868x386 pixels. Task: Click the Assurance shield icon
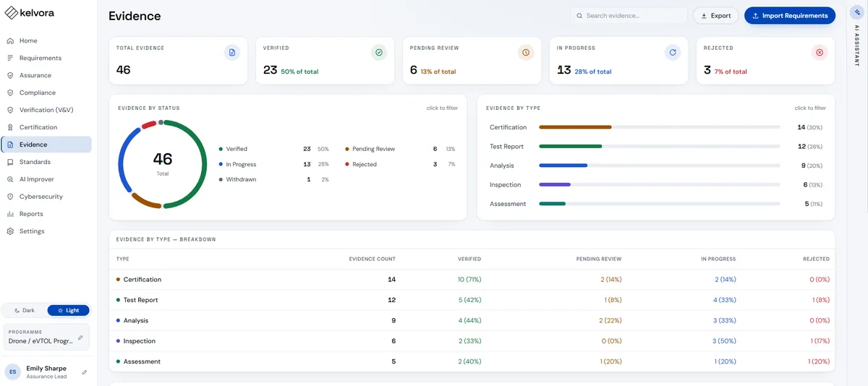10,75
